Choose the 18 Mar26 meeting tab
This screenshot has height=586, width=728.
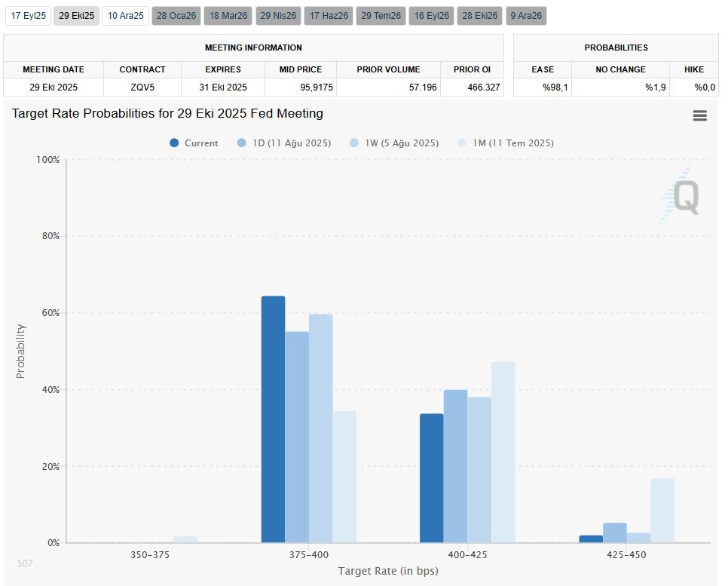click(x=228, y=15)
